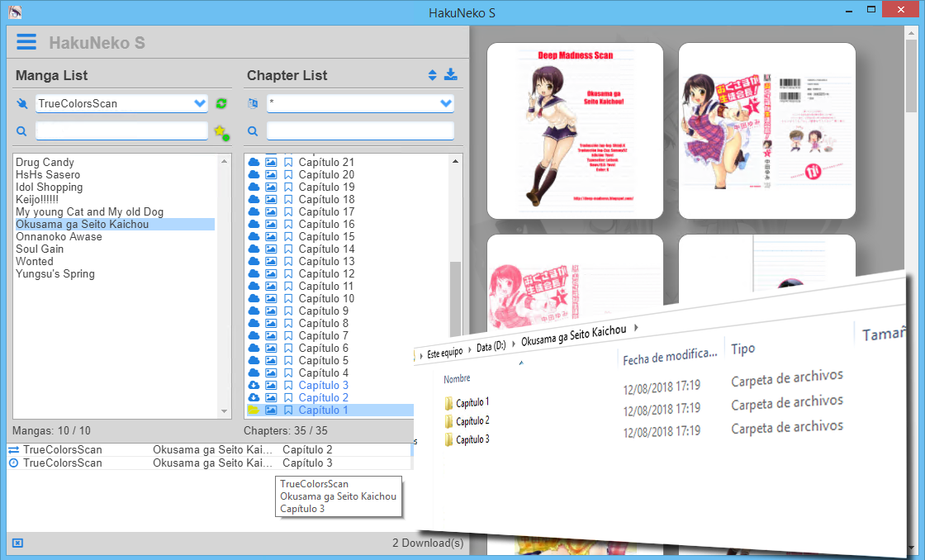Preview pages icon for Capítulo 1
Viewport: 925px width, 560px height.
tap(271, 410)
